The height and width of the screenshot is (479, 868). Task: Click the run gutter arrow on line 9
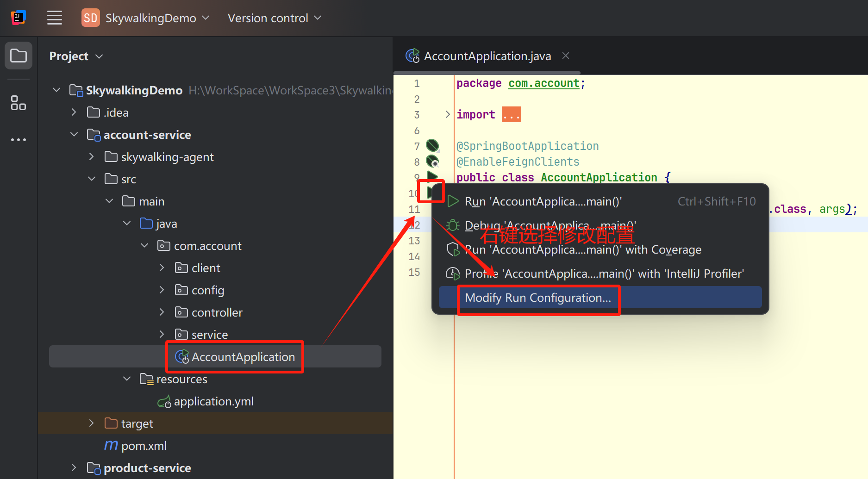(432, 176)
